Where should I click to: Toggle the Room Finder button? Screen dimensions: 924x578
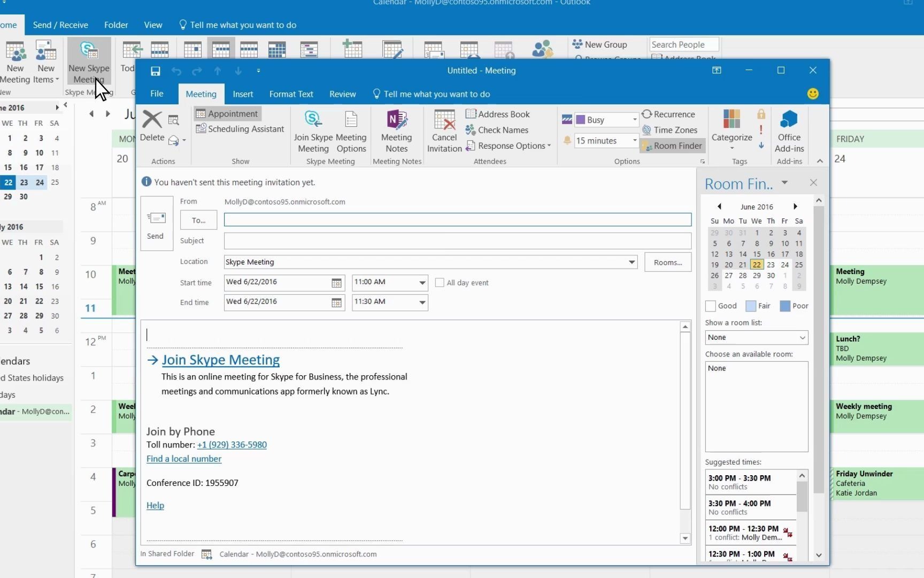coord(672,146)
